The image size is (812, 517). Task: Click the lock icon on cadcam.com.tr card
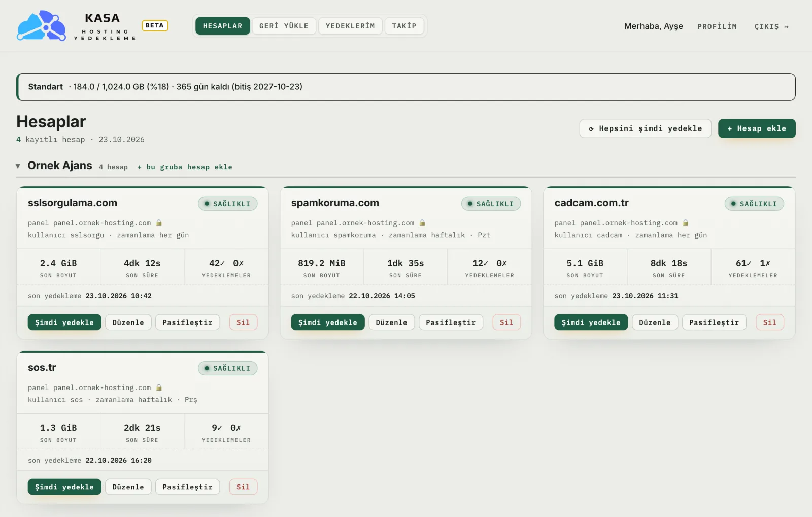coord(686,223)
